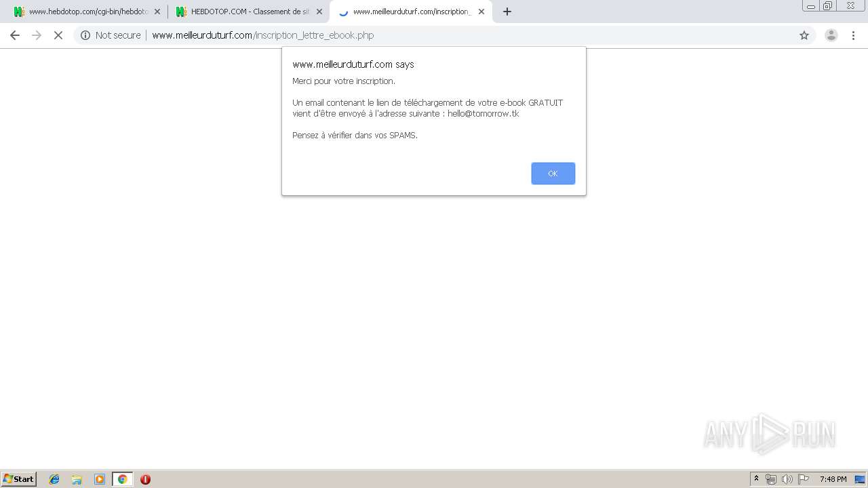Screen dimensions: 868x488
Task: Open the network tray icon
Action: point(771,479)
